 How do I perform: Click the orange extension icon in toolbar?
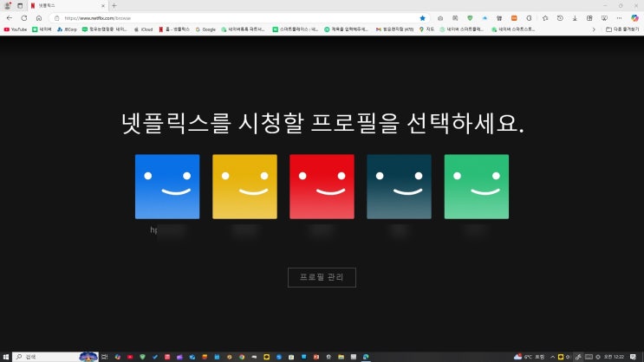514,18
